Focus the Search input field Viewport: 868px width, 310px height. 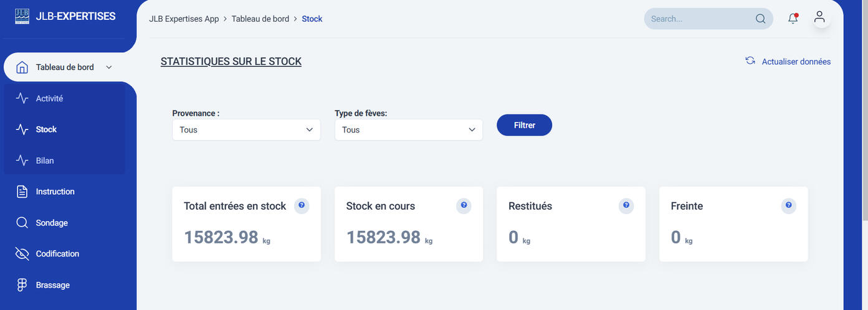pos(698,19)
